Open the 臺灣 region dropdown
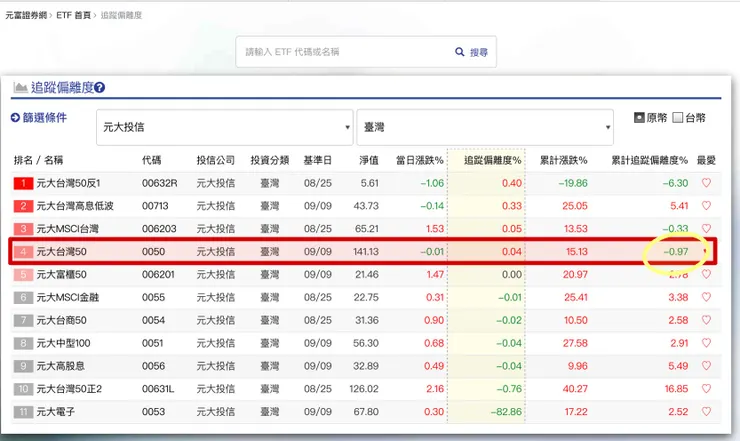Image resolution: width=740 pixels, height=441 pixels. [485, 127]
